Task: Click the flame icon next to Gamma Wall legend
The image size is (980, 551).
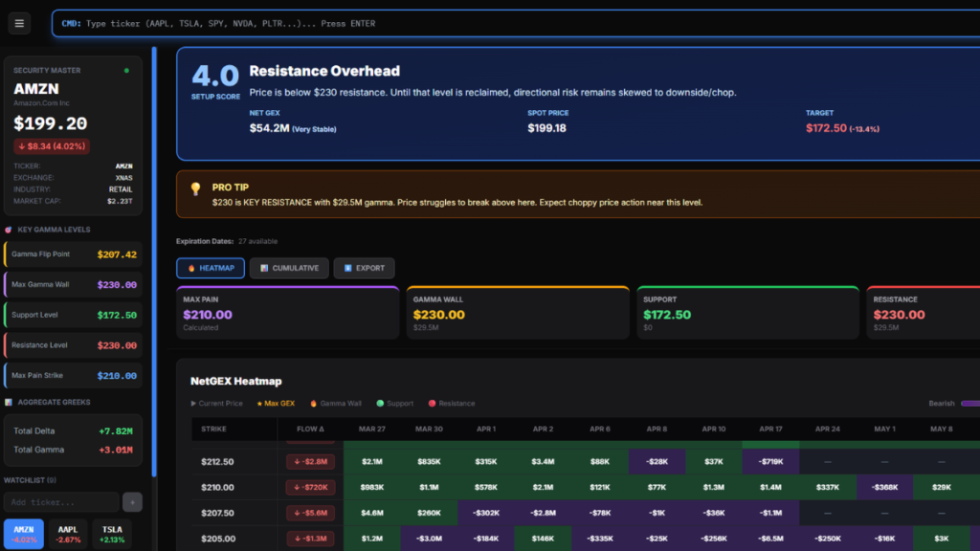Action: pos(312,404)
